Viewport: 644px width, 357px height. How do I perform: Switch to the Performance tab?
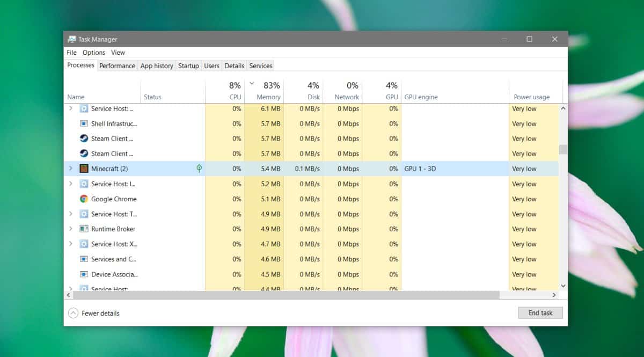(117, 65)
